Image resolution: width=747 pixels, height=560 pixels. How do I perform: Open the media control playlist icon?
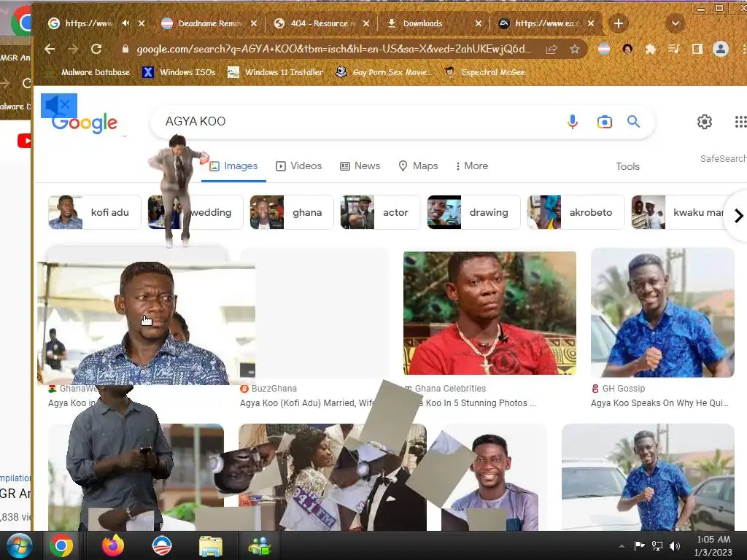pyautogui.click(x=673, y=49)
